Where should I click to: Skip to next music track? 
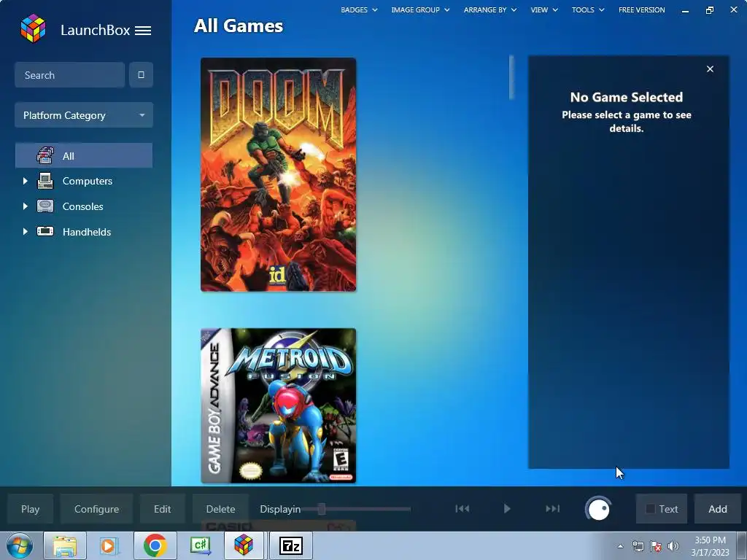tap(553, 508)
